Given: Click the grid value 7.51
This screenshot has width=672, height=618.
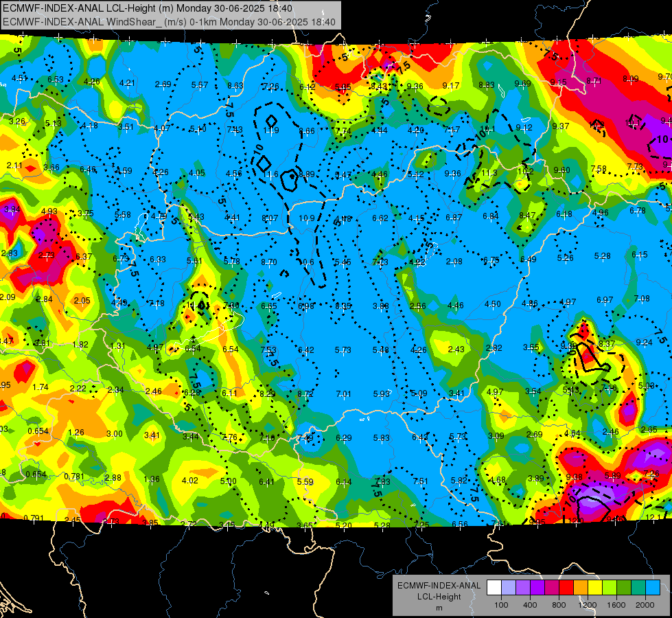Looking at the screenshot, I should coord(420,481).
